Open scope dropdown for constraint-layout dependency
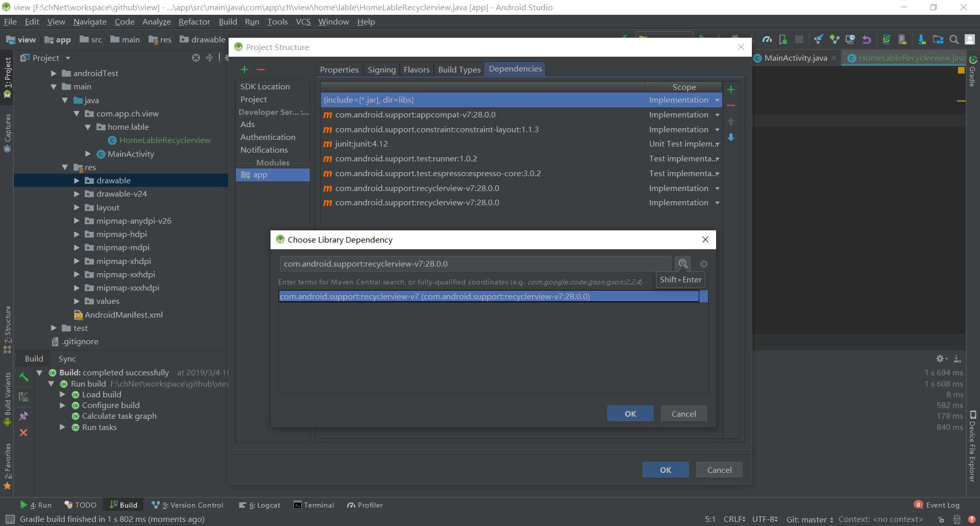The image size is (980, 526). click(x=717, y=130)
